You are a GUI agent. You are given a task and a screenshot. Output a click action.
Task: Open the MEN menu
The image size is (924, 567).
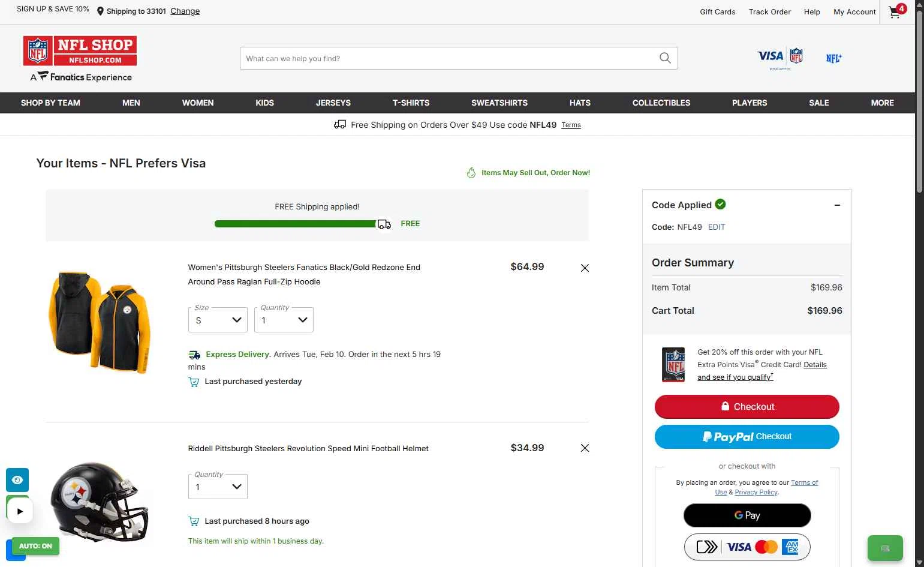click(131, 103)
